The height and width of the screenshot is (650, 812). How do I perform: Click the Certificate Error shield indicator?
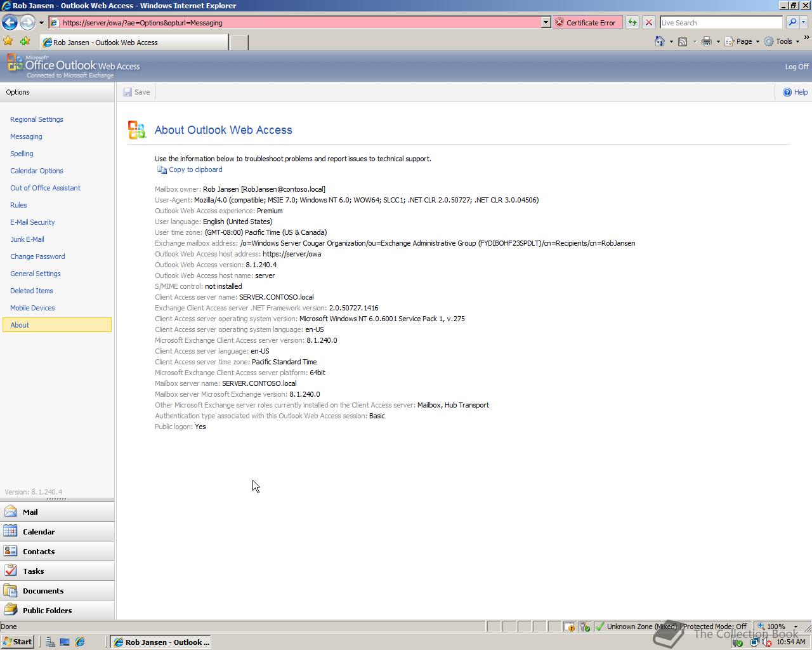tap(587, 22)
